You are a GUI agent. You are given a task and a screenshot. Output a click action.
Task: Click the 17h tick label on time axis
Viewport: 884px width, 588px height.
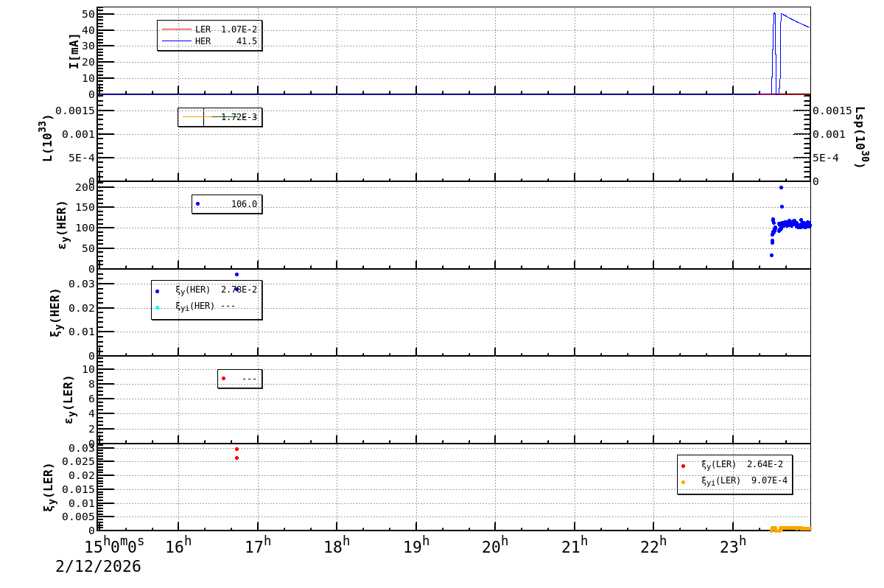coord(257,547)
